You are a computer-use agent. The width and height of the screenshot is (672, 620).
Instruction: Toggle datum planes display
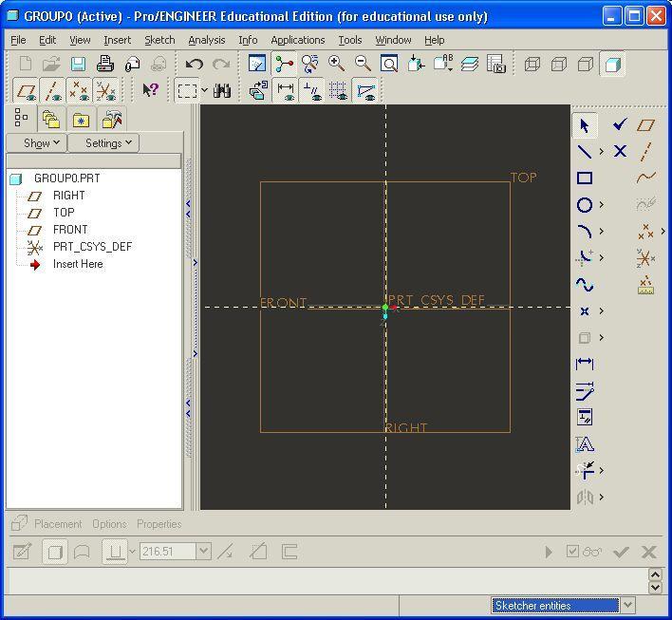(26, 91)
